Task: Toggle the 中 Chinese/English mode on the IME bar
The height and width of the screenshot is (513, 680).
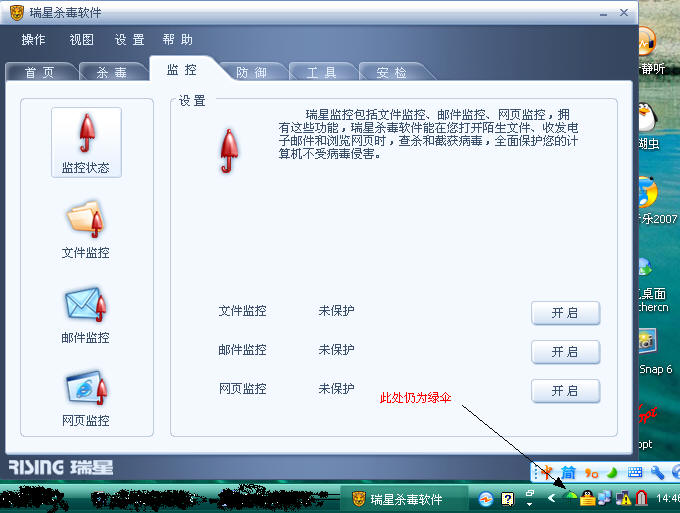Action: tap(547, 473)
